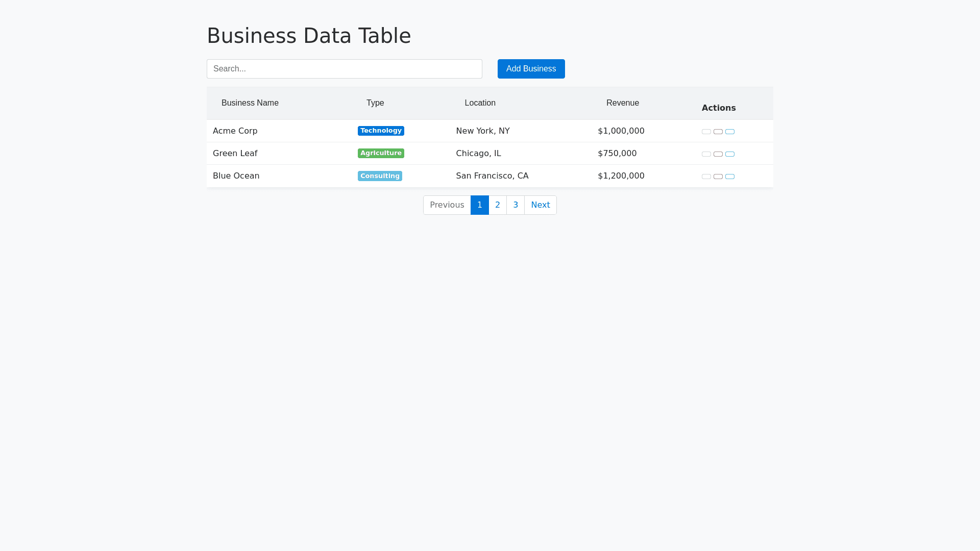The height and width of the screenshot is (551, 980).
Task: Click the brown-outlined action button for Acme Corp
Action: coord(718,132)
